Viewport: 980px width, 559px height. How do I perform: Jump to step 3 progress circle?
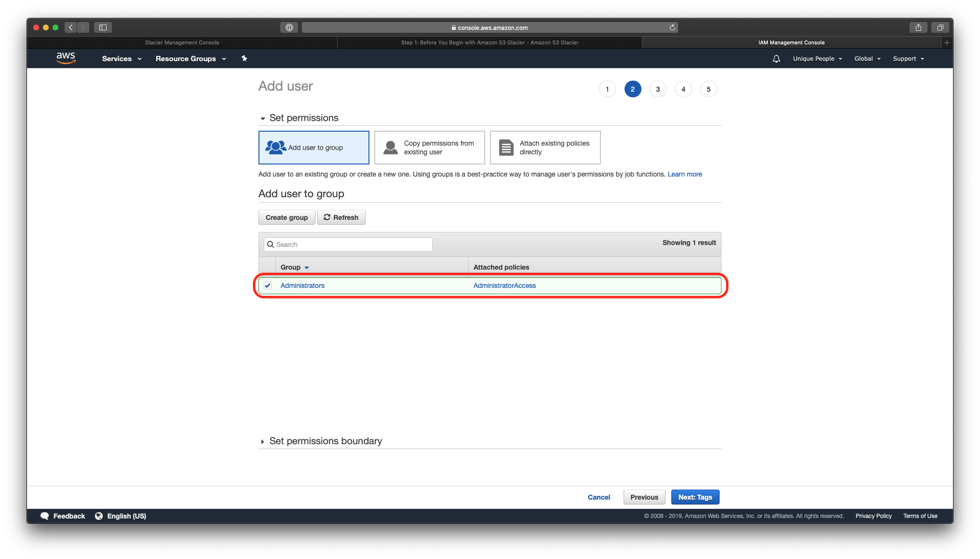[658, 89]
